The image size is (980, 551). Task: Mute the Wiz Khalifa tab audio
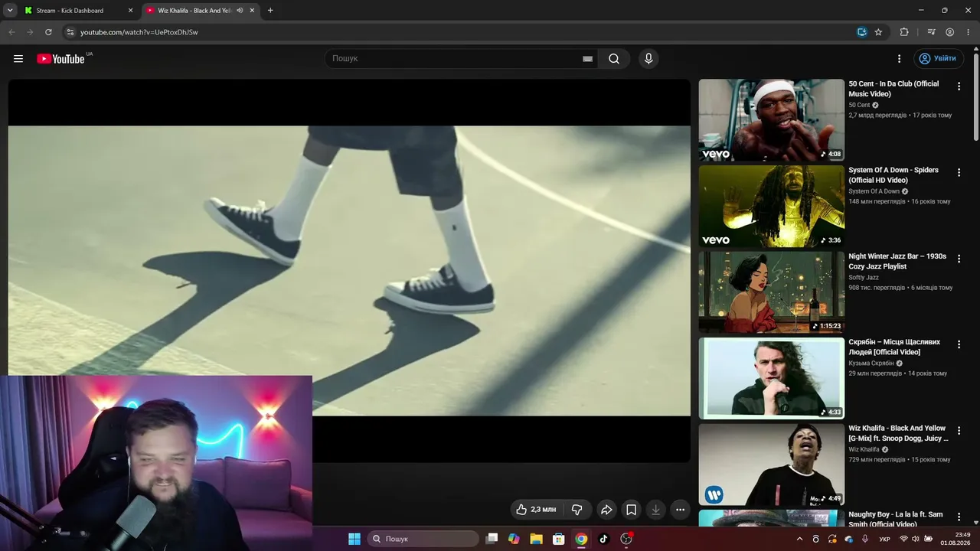240,11
